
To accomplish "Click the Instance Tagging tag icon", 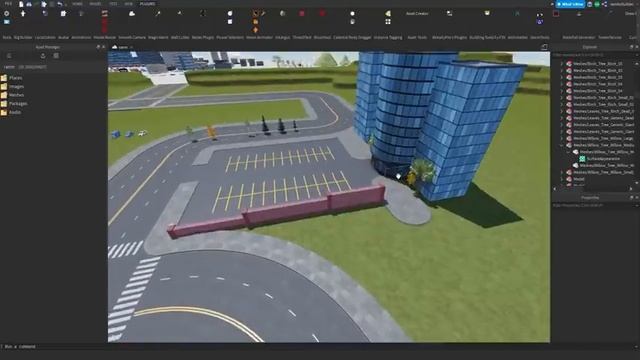I will [x=388, y=13].
